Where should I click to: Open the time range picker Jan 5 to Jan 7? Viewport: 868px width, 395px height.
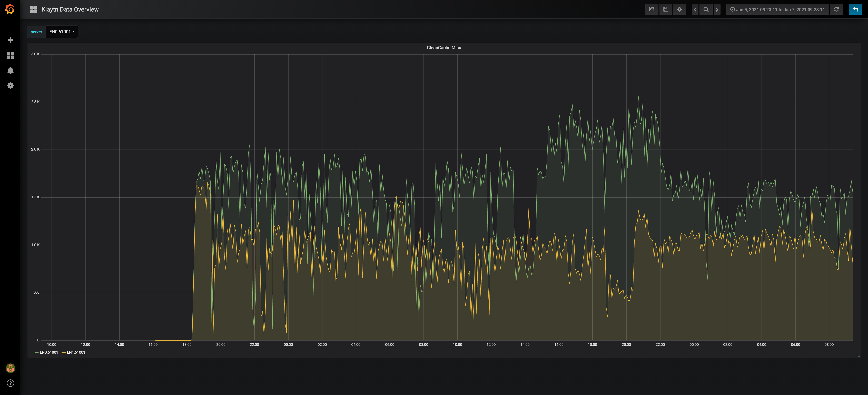click(777, 9)
